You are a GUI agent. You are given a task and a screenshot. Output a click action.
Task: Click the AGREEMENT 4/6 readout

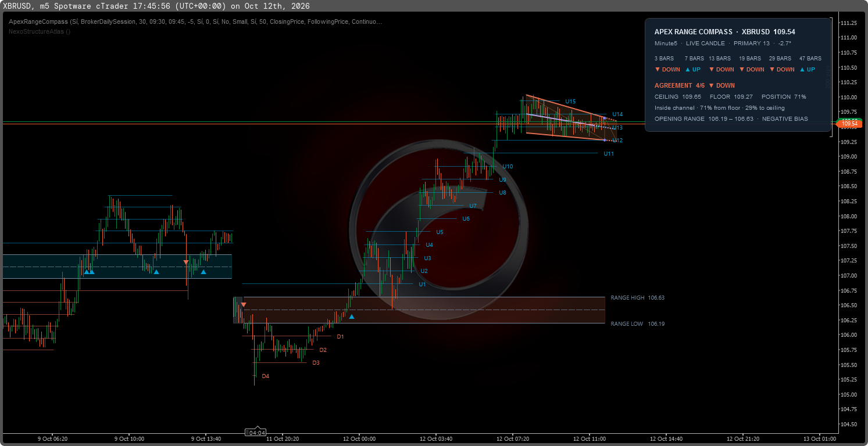click(695, 85)
